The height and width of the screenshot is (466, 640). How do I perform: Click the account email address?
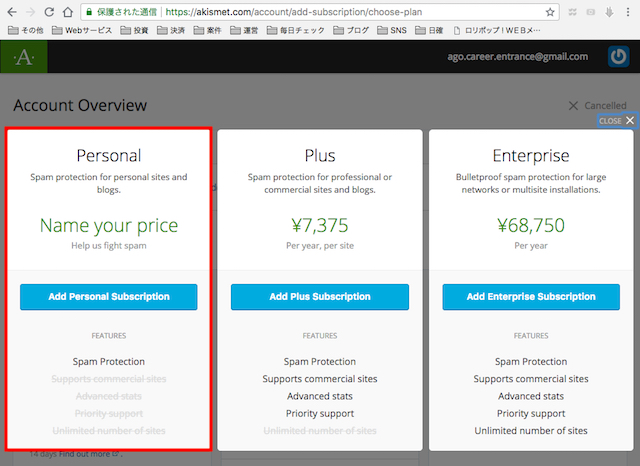(x=519, y=57)
